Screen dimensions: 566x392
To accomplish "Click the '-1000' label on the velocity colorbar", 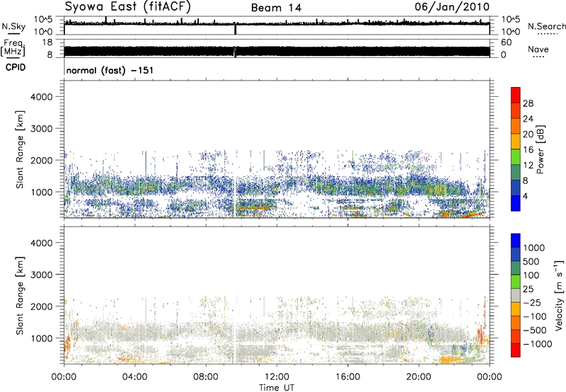I will 537,344.
